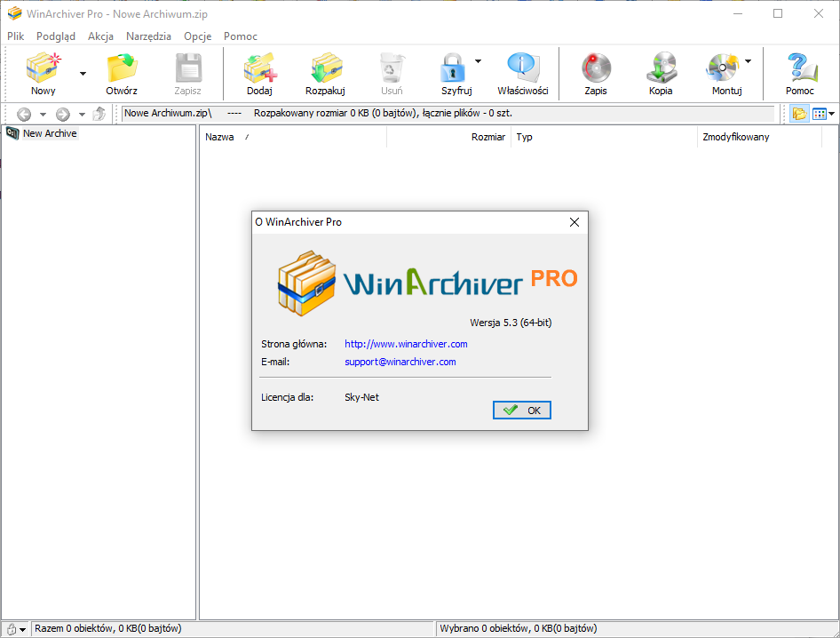This screenshot has width=840, height=638.
Task: Open the Podgląd menu
Action: pyautogui.click(x=56, y=36)
